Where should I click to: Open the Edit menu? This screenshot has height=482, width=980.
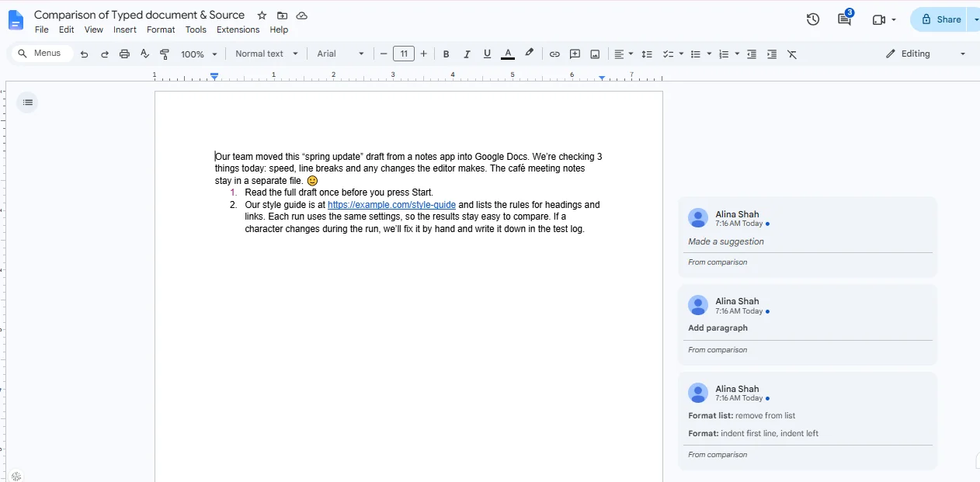(67, 29)
